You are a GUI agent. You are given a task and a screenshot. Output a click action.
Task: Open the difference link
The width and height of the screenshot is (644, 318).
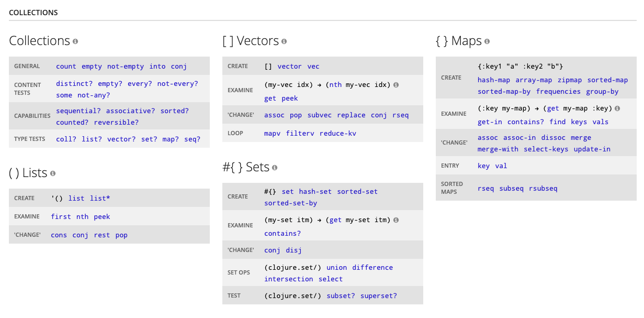pos(372,268)
